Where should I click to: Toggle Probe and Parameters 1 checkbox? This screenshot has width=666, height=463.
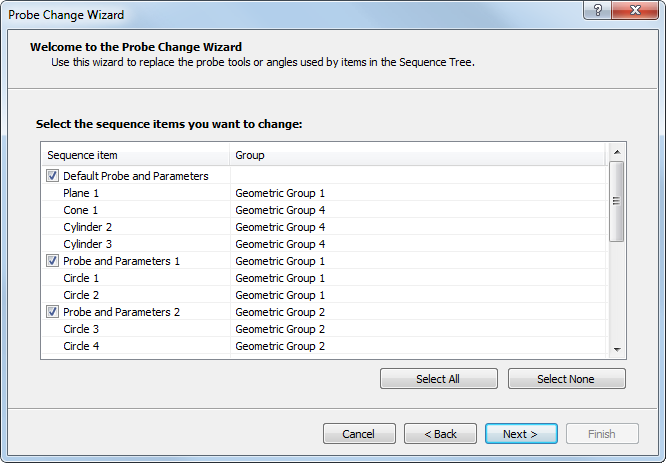click(x=52, y=261)
